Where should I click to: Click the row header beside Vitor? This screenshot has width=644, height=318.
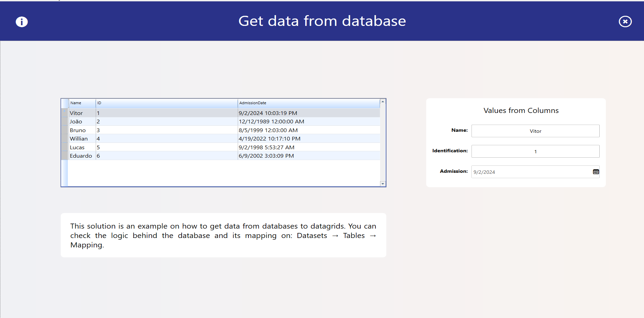point(64,113)
